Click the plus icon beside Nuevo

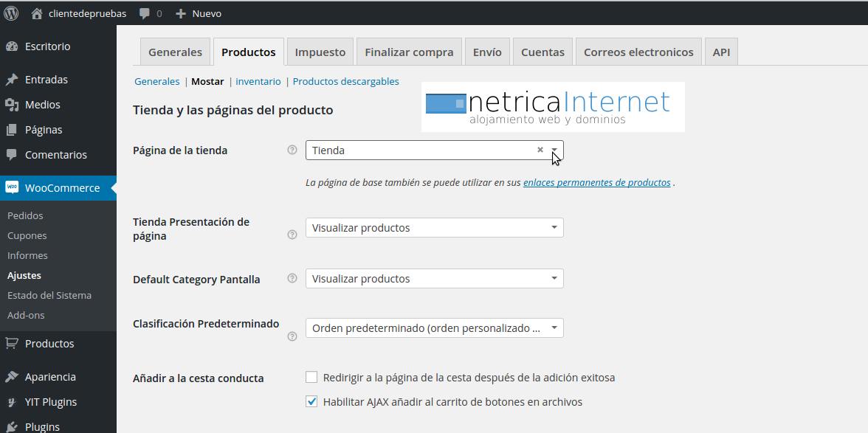pos(181,13)
